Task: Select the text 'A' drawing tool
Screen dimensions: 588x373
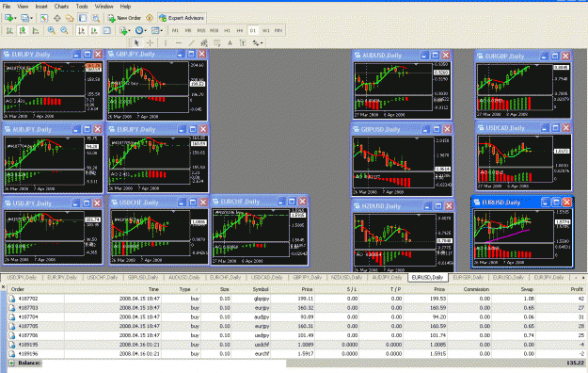Action: coord(230,42)
